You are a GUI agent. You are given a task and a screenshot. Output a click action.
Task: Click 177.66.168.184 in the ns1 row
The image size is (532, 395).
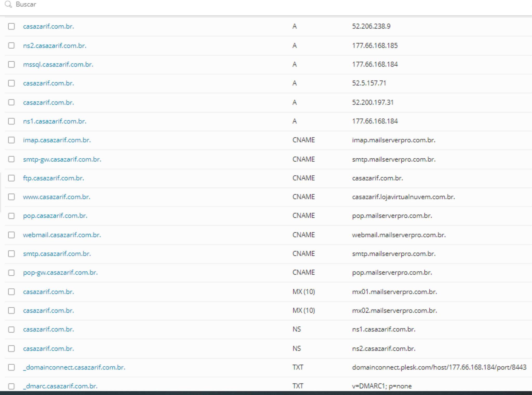[x=375, y=121]
